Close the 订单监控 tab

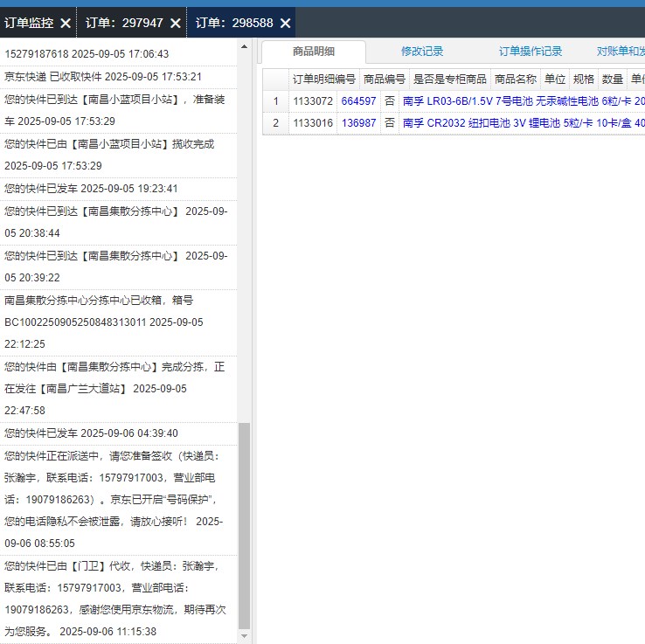(66, 23)
